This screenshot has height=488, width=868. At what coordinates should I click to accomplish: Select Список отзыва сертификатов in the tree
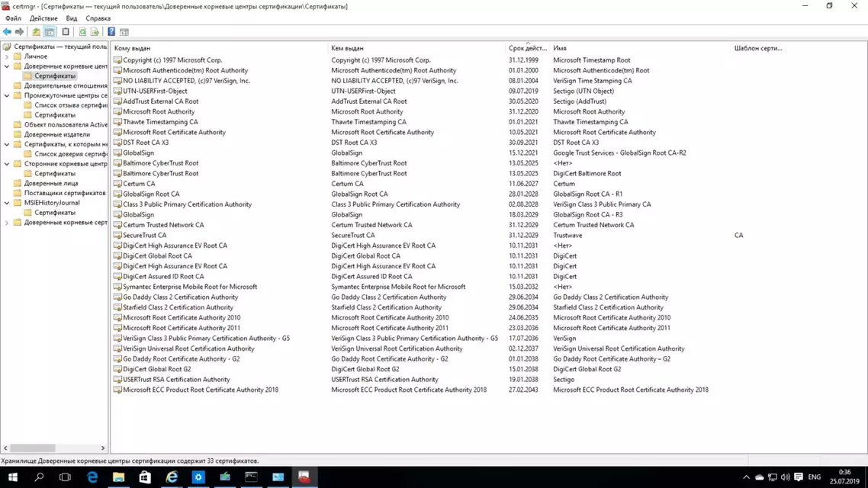(x=71, y=105)
